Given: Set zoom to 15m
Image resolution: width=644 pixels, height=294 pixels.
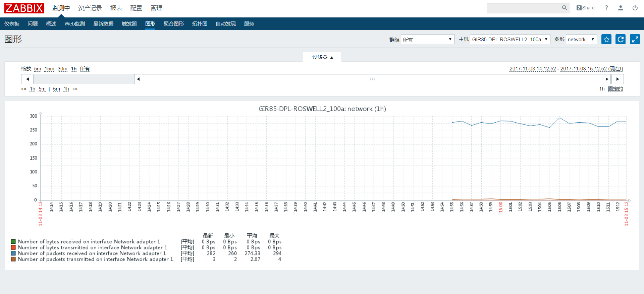Looking at the screenshot, I should click(49, 69).
